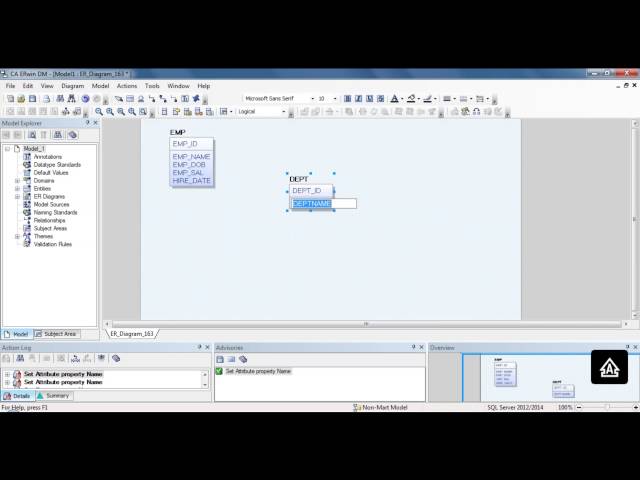Collapse the Model_1 root node
Screen dimensions: 640x480
(7, 149)
